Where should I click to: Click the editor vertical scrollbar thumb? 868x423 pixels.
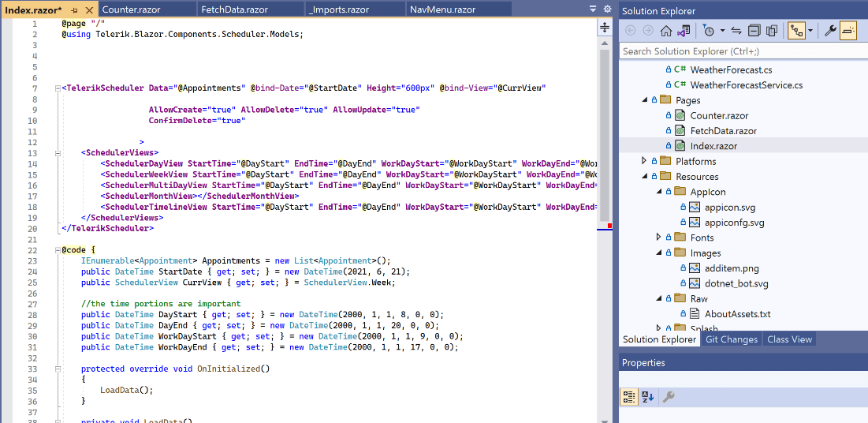(x=605, y=133)
